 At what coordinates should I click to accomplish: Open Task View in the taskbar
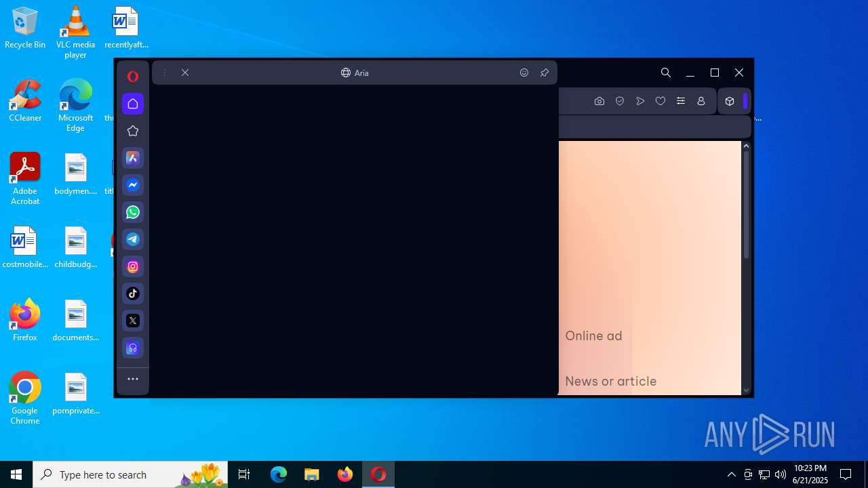(x=244, y=474)
